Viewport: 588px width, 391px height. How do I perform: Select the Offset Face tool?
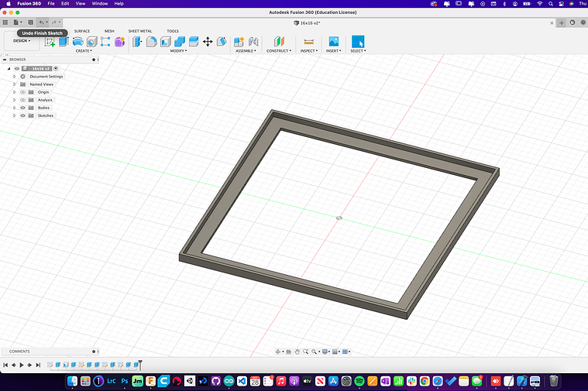[194, 42]
